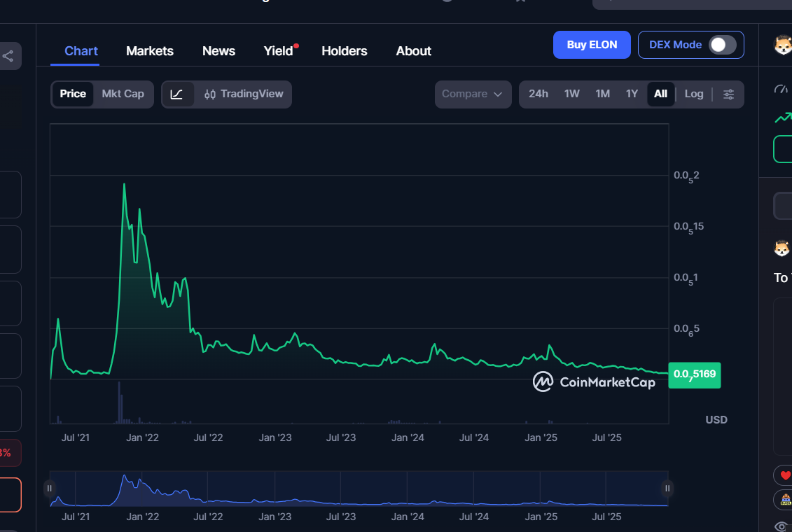
Task: Select the line chart style icon
Action: (x=179, y=94)
